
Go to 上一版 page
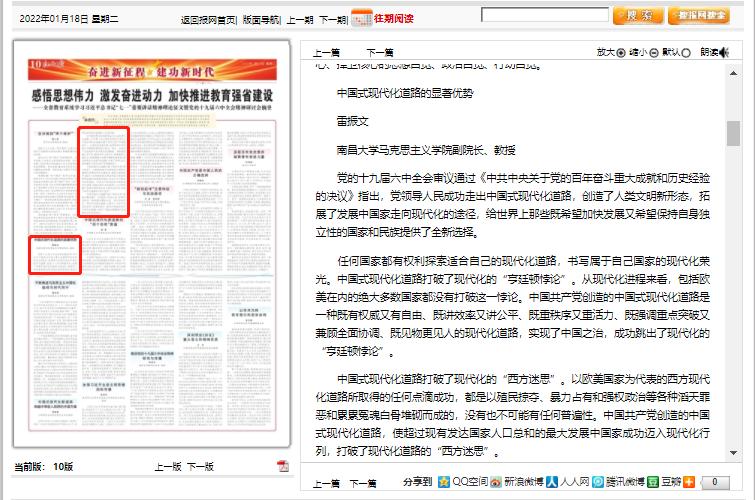[168, 466]
